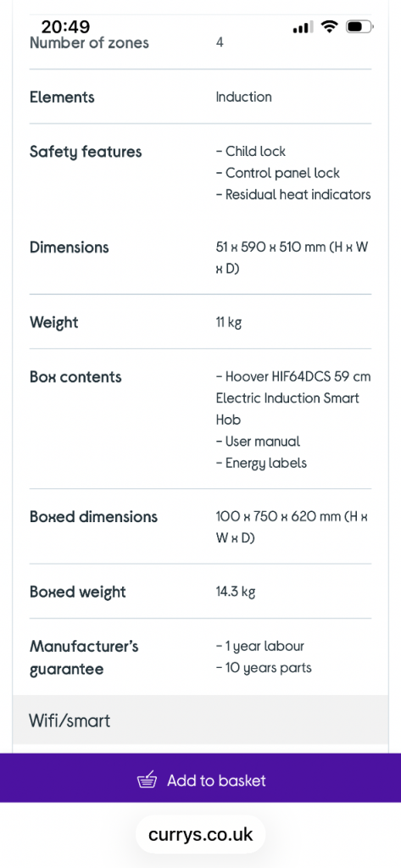
Task: Tap the Hoover HIF64DCS 59 cm text
Action: tap(293, 377)
